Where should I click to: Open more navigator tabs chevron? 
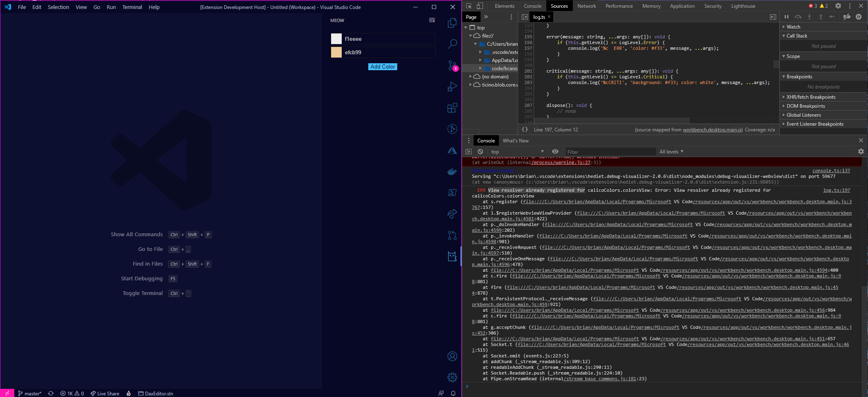pyautogui.click(x=486, y=17)
